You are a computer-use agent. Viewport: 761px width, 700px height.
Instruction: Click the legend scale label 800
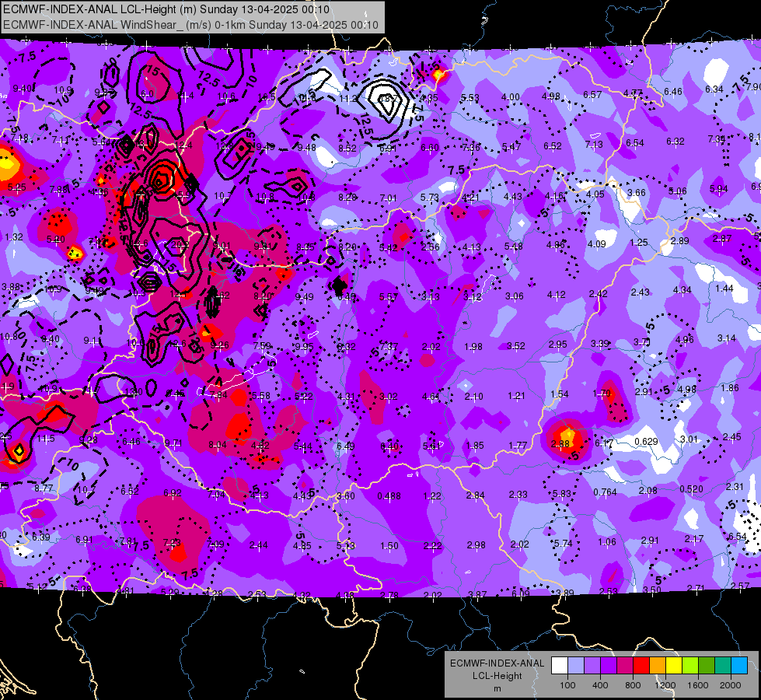pos(633,685)
